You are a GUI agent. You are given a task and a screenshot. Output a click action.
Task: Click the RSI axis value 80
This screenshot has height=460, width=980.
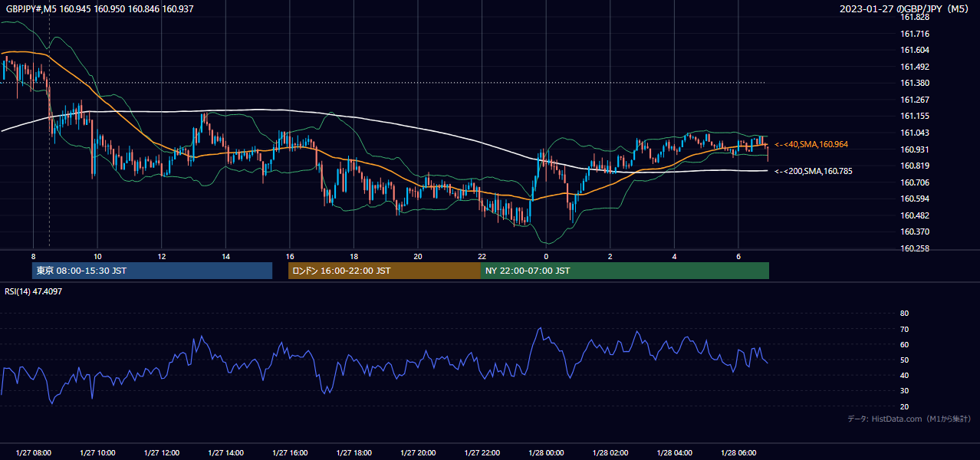(x=904, y=314)
